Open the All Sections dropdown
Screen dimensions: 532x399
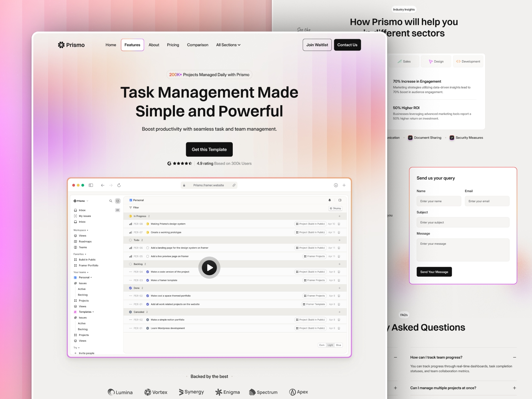tap(228, 45)
